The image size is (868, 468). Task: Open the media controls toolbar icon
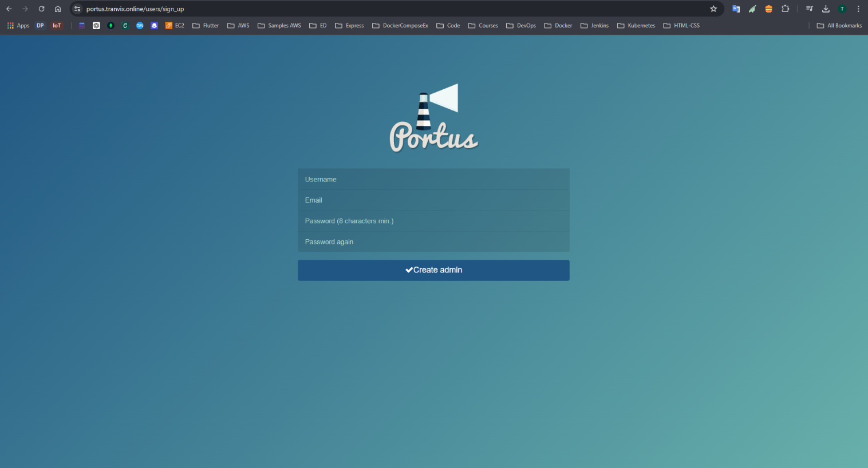click(x=809, y=9)
